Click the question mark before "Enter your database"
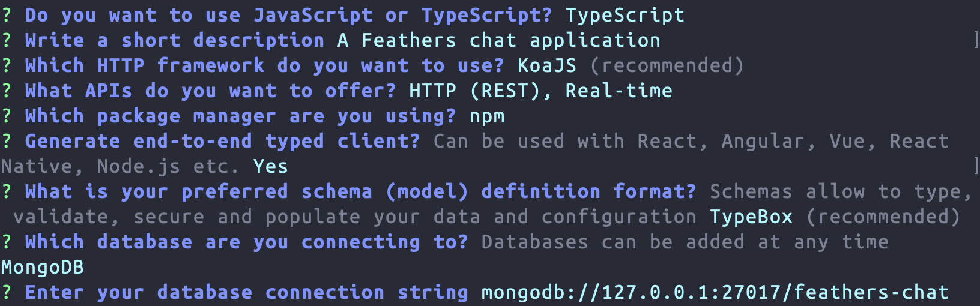This screenshot has height=306, width=980. (x=7, y=292)
